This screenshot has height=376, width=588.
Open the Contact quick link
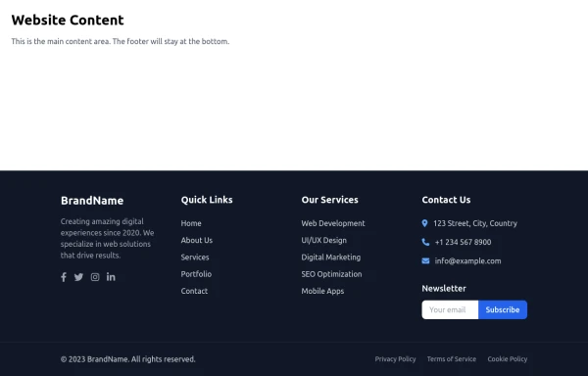tap(194, 291)
